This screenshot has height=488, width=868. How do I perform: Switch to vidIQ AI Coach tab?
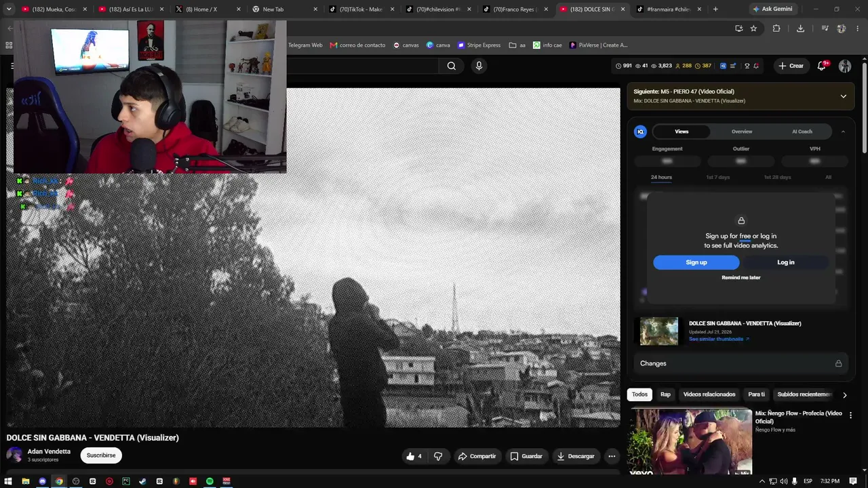pos(802,131)
